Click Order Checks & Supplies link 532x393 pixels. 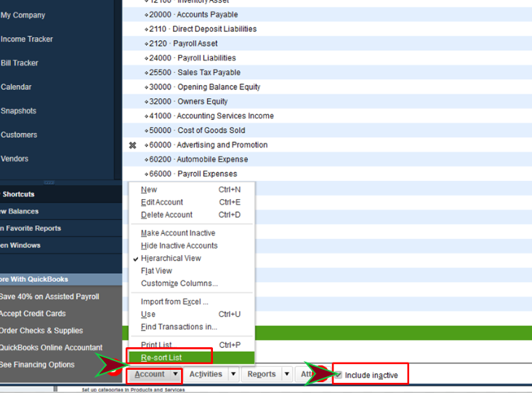(41, 331)
